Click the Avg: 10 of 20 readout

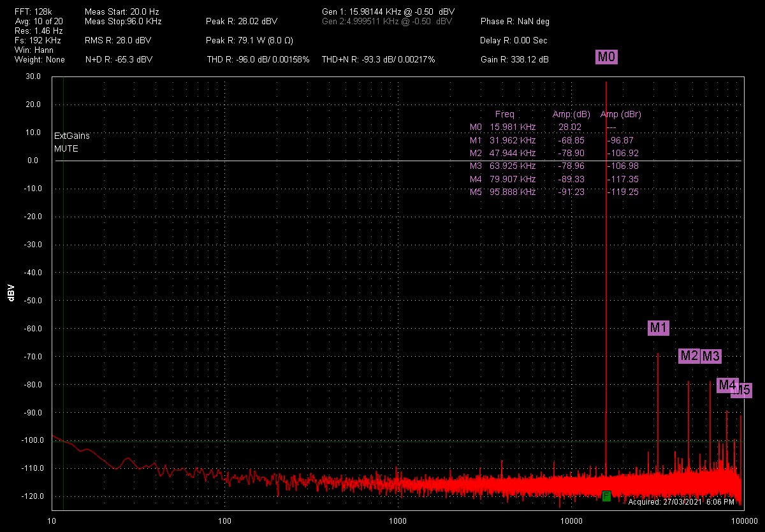39,21
